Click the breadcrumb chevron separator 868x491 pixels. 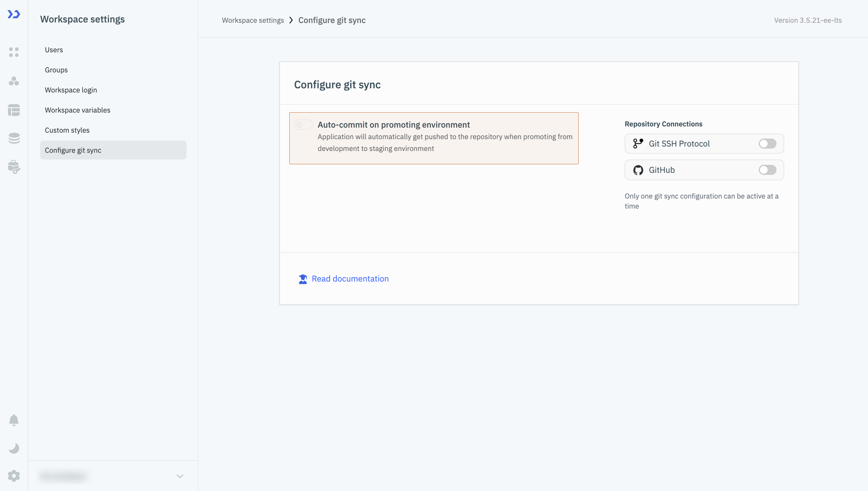click(x=291, y=20)
